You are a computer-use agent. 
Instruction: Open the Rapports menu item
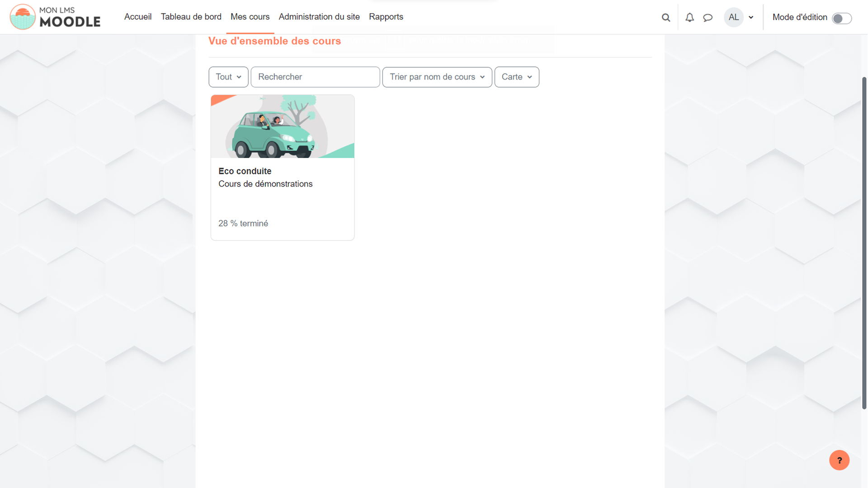tap(386, 17)
